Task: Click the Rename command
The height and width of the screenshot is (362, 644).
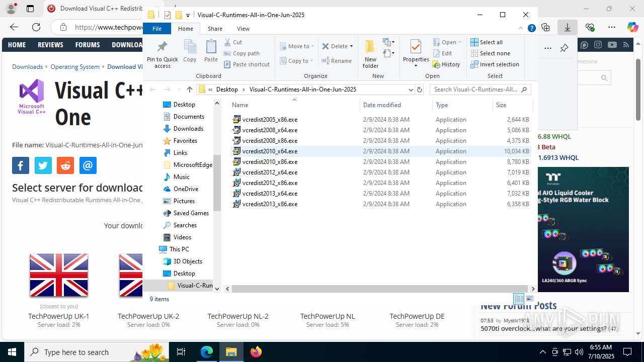Action: [x=337, y=61]
